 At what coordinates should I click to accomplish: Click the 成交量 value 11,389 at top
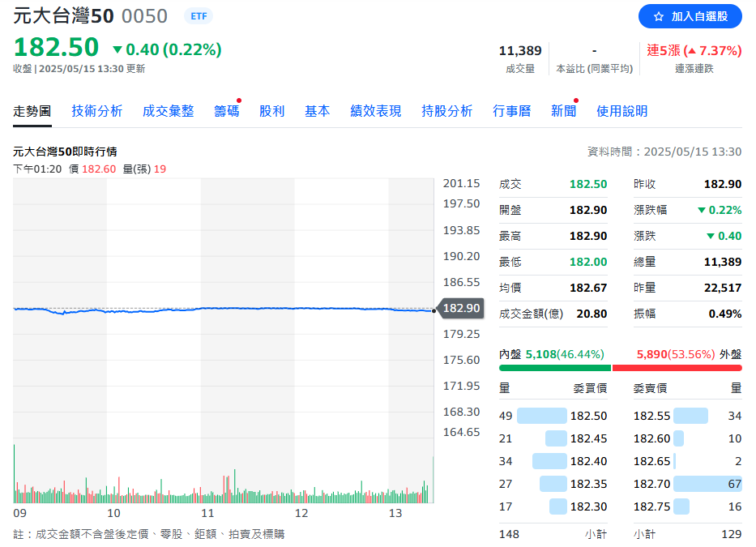click(x=519, y=50)
